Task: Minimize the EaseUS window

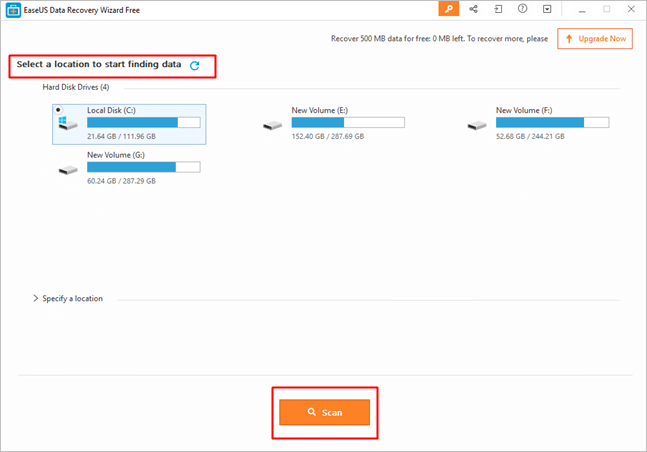Action: (584, 9)
